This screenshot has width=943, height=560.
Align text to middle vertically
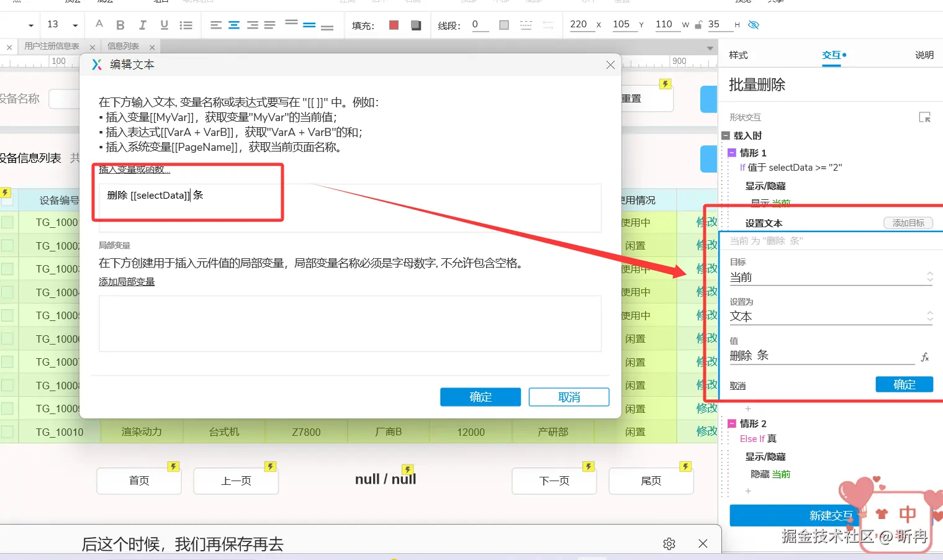pos(309,25)
